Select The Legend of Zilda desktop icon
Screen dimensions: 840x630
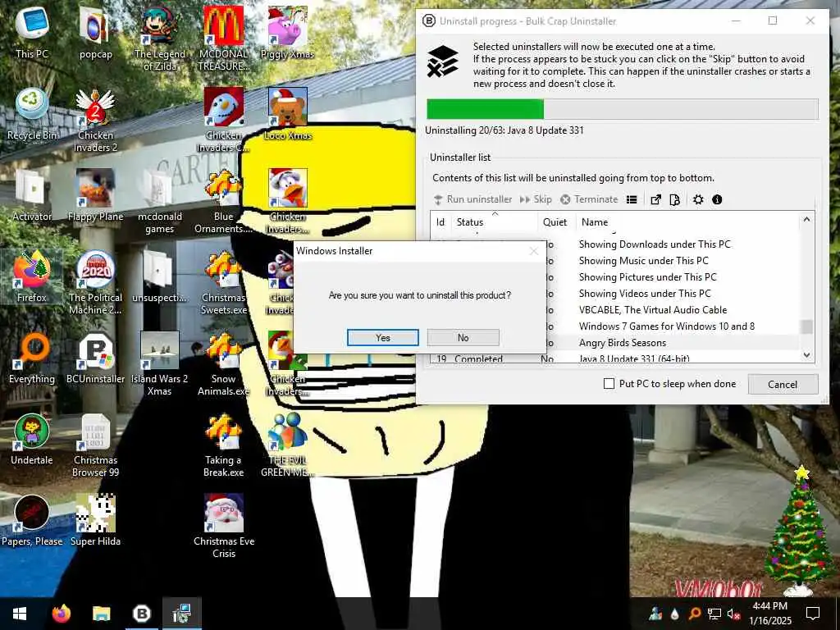coord(160,39)
